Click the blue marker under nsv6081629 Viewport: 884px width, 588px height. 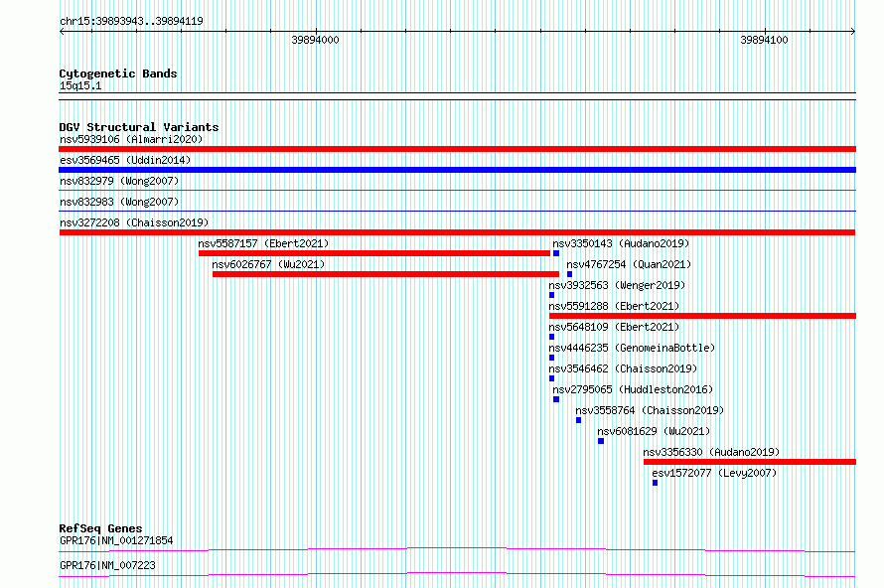[x=601, y=441]
